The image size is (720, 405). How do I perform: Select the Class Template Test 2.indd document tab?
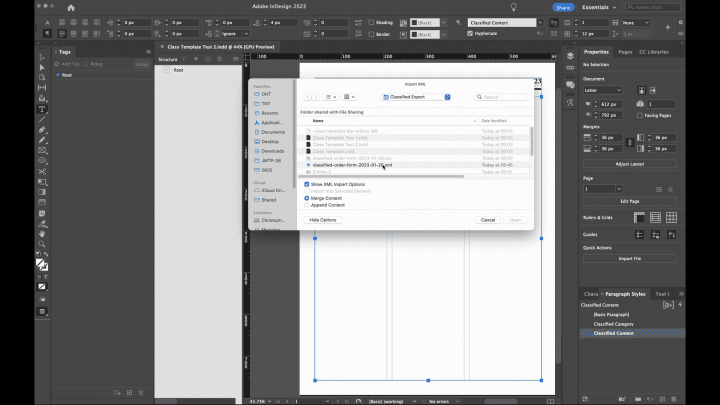pyautogui.click(x=220, y=47)
